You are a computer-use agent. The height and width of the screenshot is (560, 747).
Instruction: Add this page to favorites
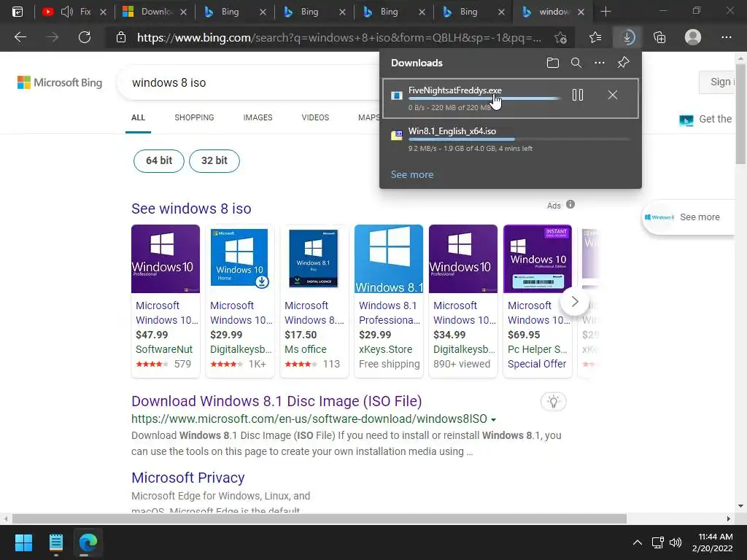pos(561,37)
